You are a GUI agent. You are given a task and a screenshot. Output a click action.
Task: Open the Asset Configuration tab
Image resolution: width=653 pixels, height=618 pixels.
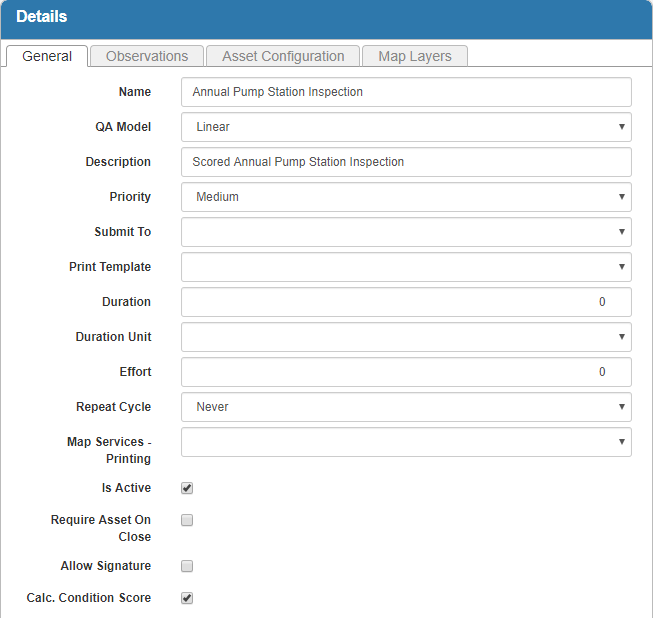[x=283, y=57]
